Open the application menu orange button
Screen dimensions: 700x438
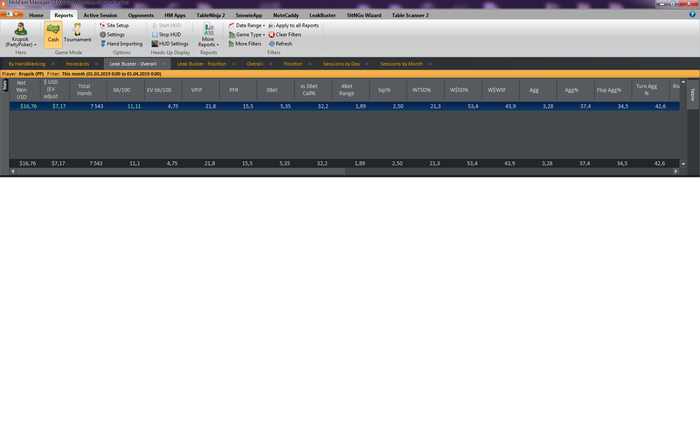12,14
